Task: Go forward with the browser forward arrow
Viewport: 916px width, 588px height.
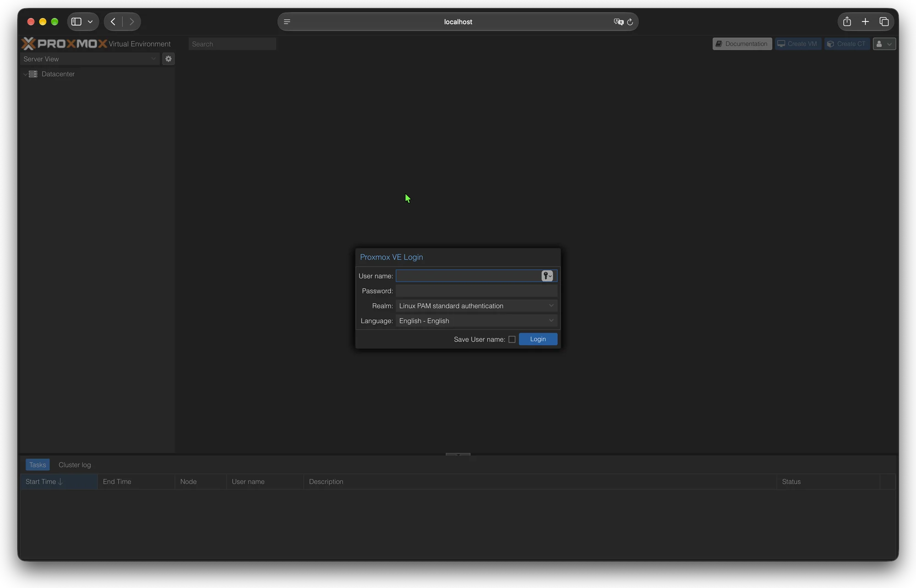Action: (131, 22)
